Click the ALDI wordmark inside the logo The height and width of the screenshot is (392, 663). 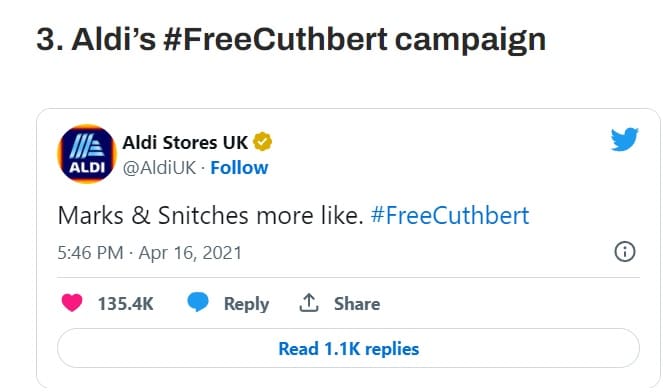point(87,167)
